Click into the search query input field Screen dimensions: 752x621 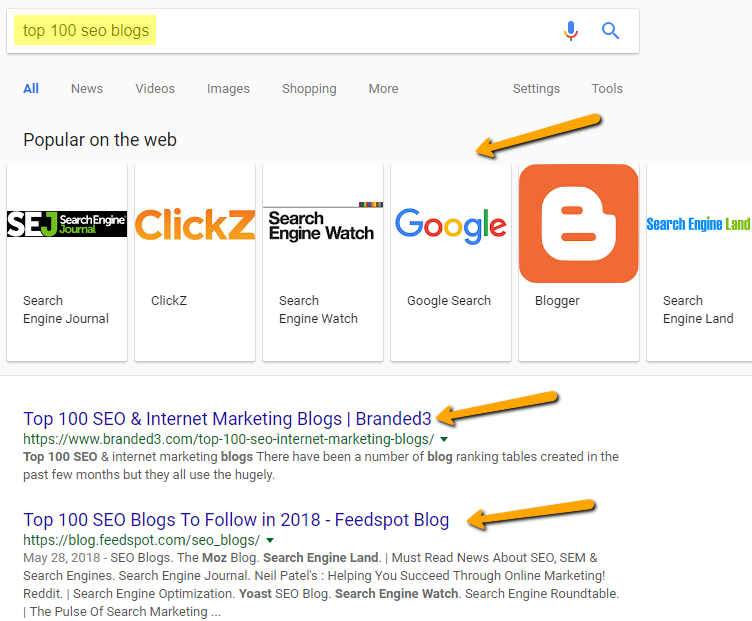tap(300, 31)
